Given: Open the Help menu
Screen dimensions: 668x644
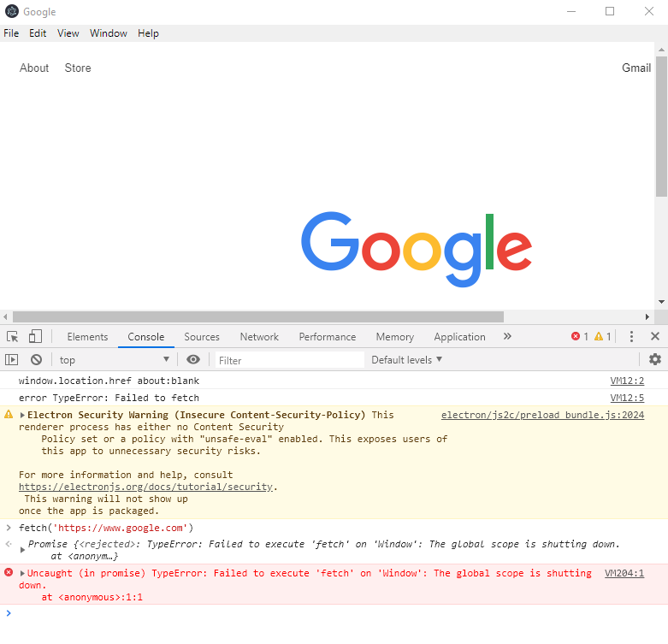Looking at the screenshot, I should click(x=148, y=33).
